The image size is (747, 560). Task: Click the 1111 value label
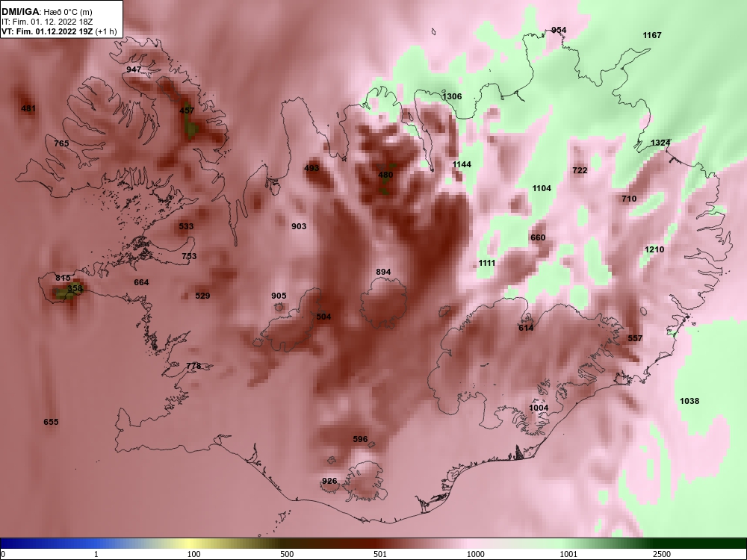click(487, 263)
